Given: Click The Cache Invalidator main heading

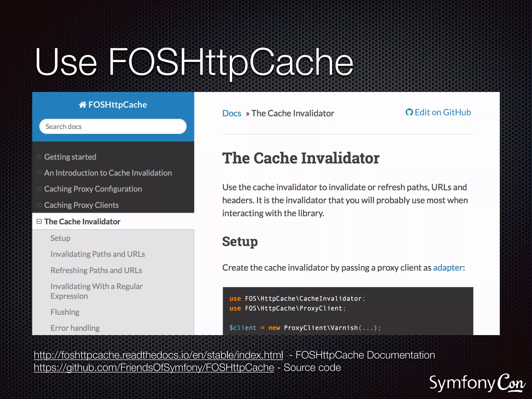Looking at the screenshot, I should pos(301,158).
